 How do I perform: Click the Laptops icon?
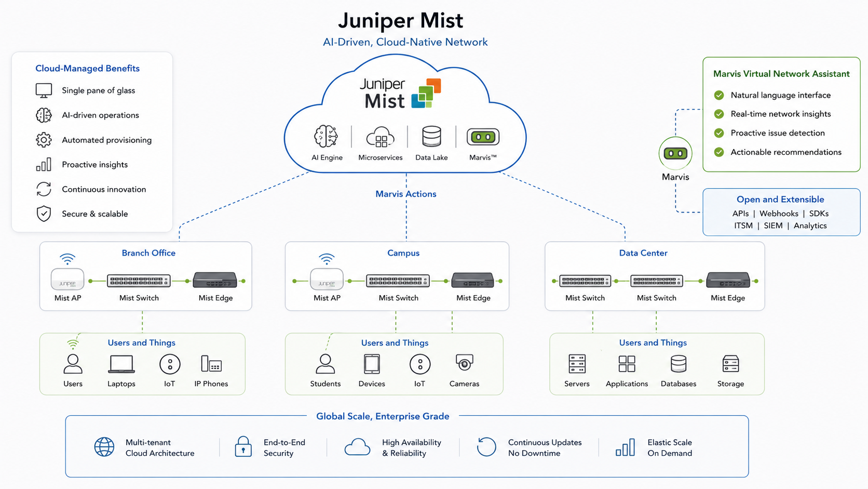click(x=121, y=364)
